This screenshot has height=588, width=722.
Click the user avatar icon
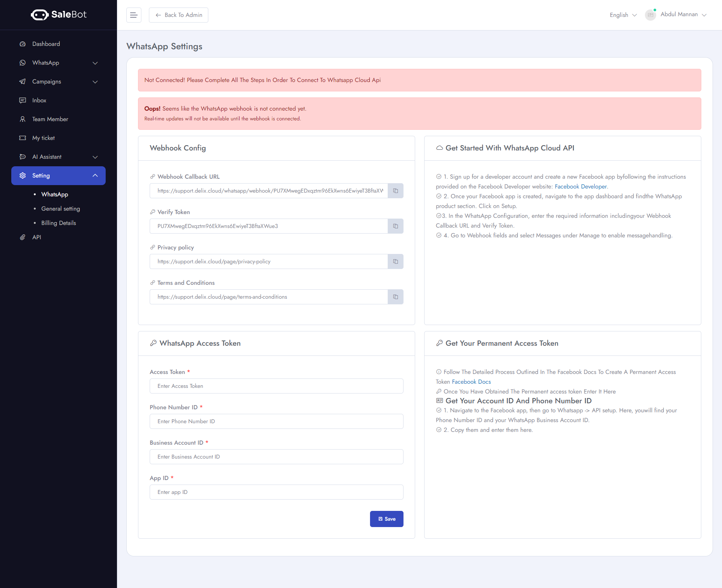650,15
